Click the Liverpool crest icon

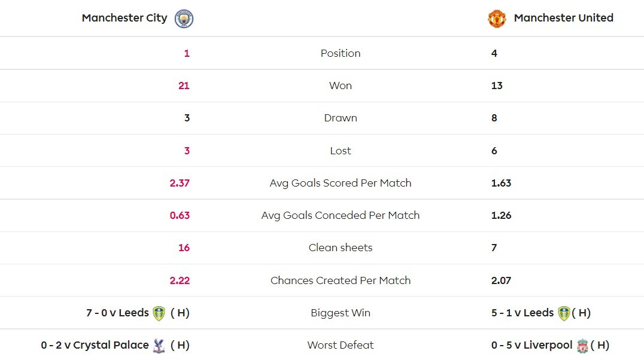click(582, 346)
